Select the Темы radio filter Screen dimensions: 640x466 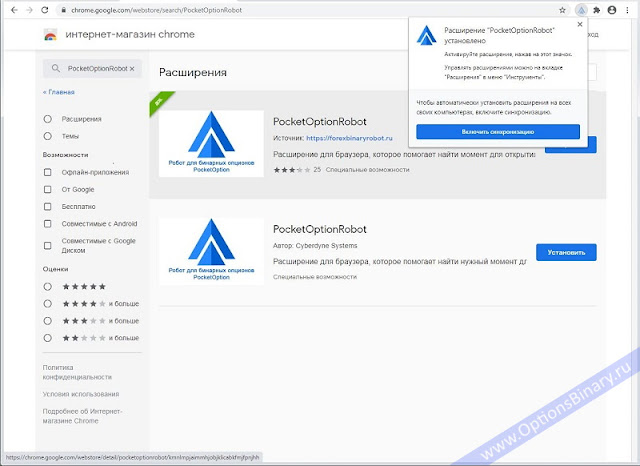click(48, 136)
